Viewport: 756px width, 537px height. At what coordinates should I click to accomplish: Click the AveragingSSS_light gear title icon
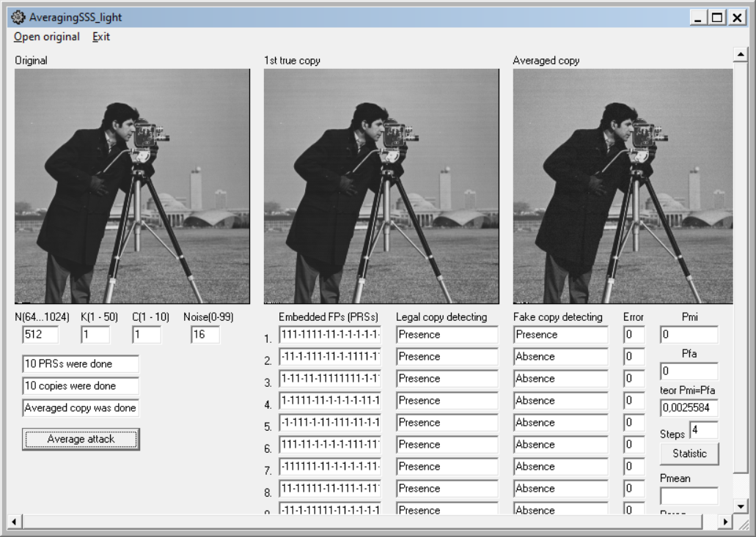coord(18,18)
